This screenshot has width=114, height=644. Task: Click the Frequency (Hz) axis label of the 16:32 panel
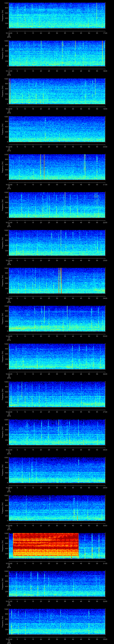coord(3,622)
